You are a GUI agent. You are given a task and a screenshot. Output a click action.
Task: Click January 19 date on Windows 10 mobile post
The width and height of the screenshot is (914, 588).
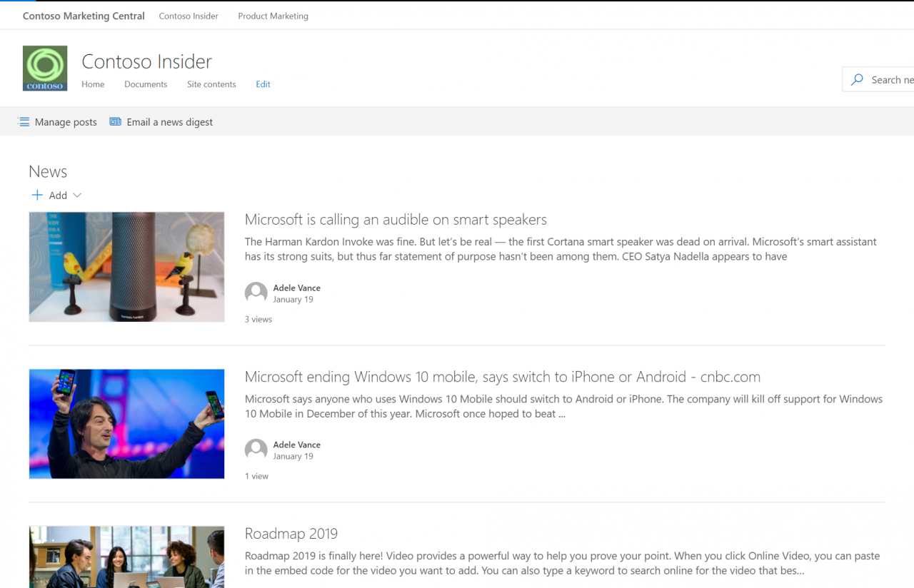point(293,457)
